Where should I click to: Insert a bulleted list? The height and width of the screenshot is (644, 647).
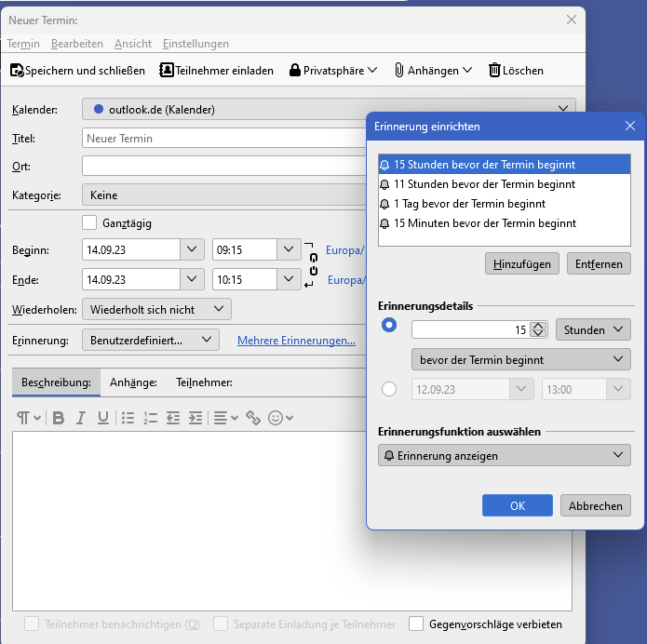(128, 418)
